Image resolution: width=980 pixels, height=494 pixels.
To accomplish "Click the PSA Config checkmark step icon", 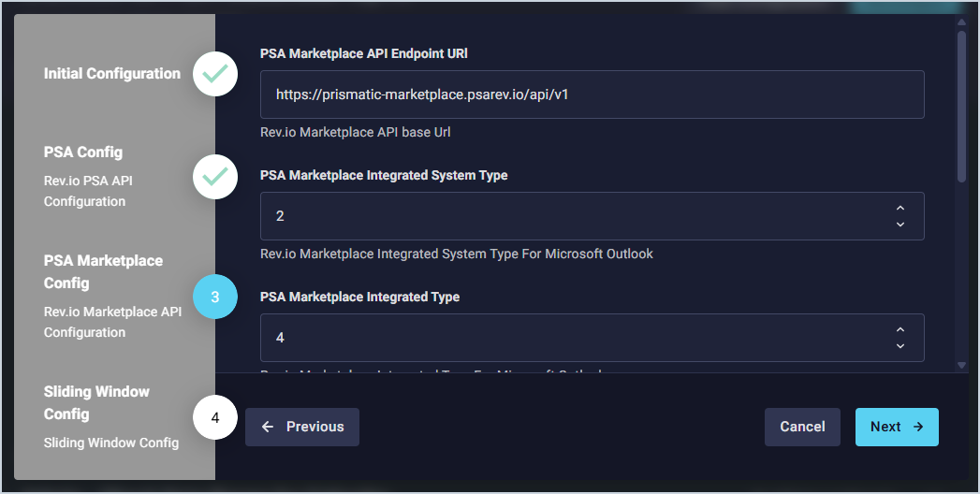I will pyautogui.click(x=215, y=177).
